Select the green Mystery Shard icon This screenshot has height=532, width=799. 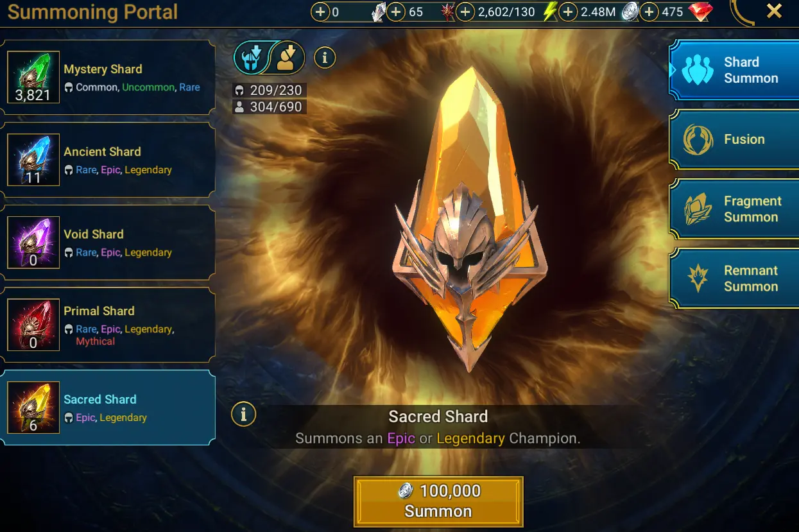(x=33, y=77)
